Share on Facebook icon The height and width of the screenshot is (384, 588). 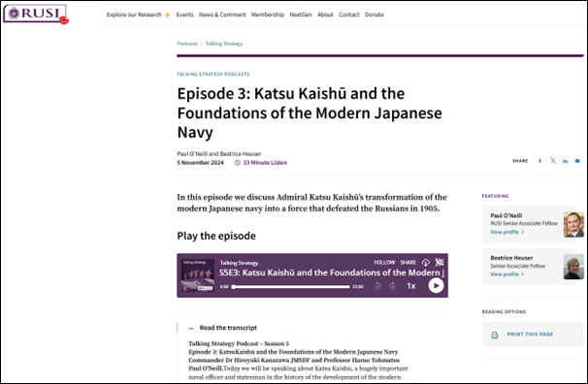pyautogui.click(x=540, y=161)
